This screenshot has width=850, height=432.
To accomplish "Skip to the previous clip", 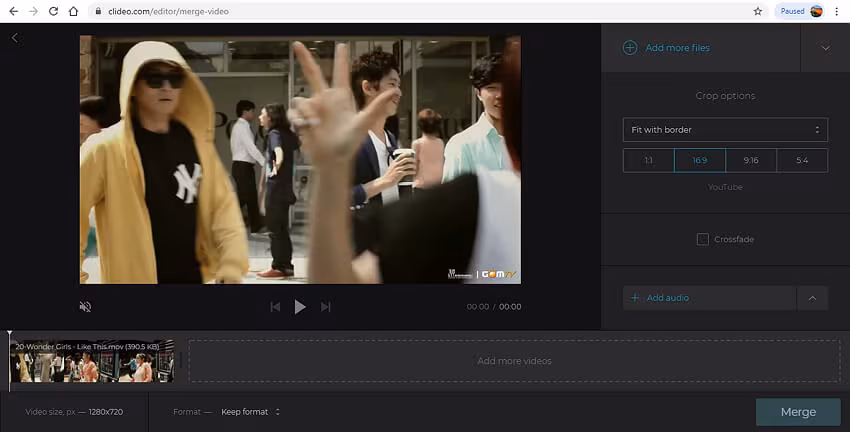I will coord(275,307).
